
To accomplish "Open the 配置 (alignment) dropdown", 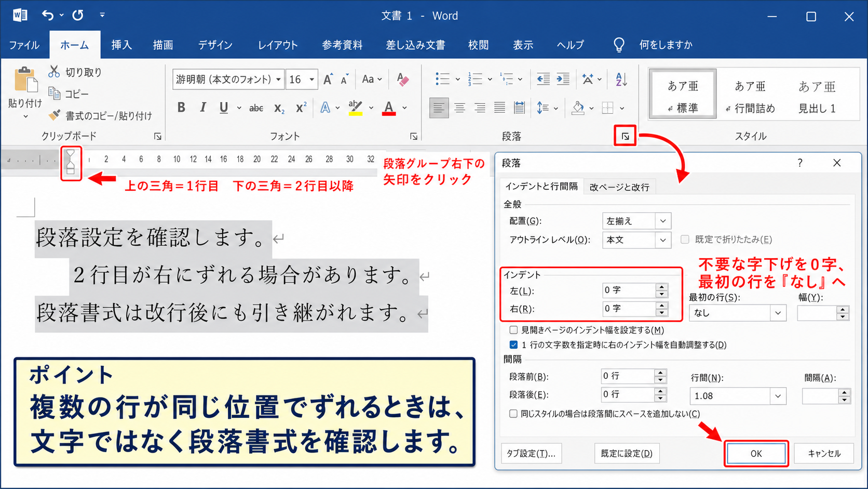I will pyautogui.click(x=663, y=221).
